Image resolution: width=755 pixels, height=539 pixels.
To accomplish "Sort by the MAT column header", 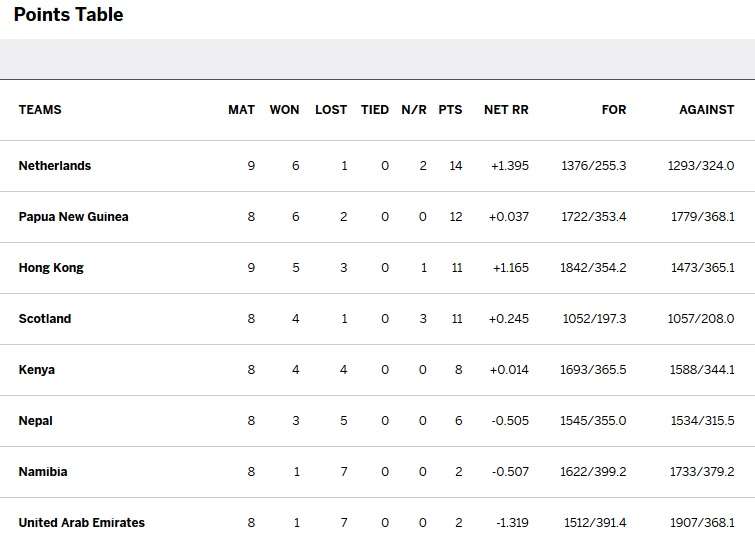I will coord(241,110).
